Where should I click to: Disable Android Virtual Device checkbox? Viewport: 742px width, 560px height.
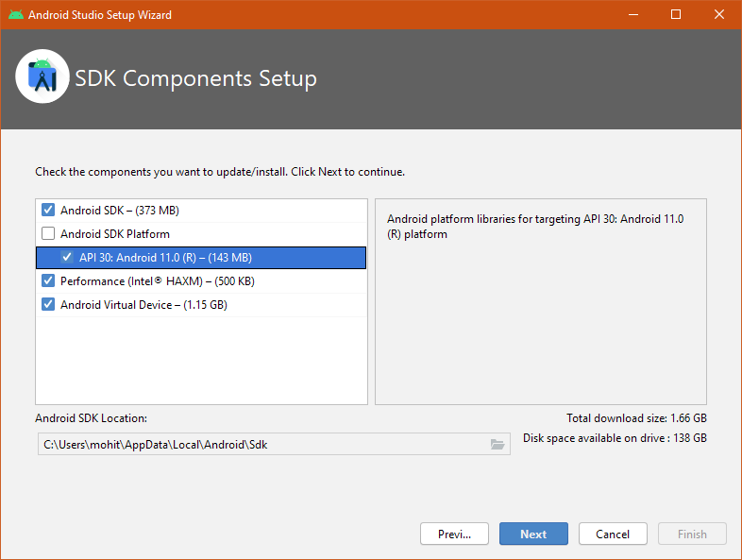pyautogui.click(x=48, y=304)
